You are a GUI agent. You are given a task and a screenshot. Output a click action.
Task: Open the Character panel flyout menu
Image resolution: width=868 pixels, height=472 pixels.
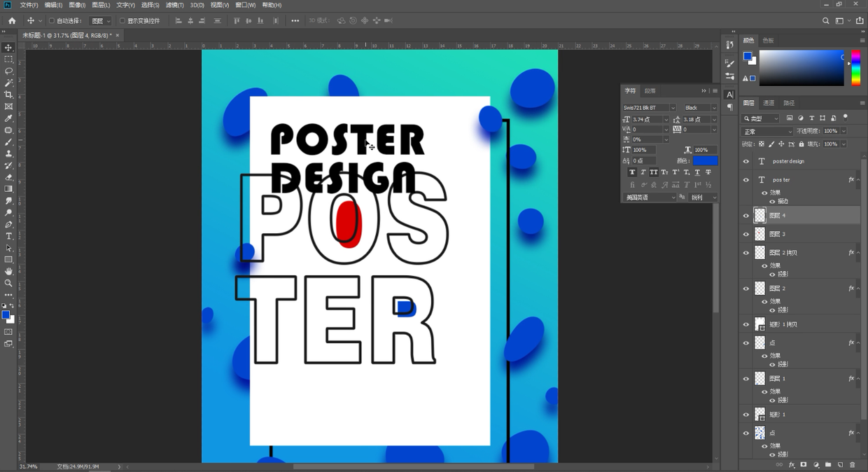(715, 91)
